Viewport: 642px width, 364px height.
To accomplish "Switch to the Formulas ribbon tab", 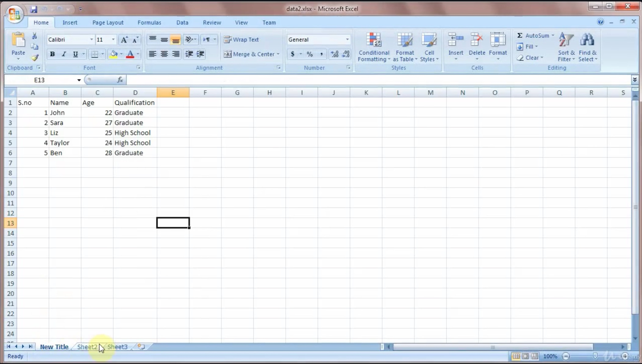I will tap(149, 23).
